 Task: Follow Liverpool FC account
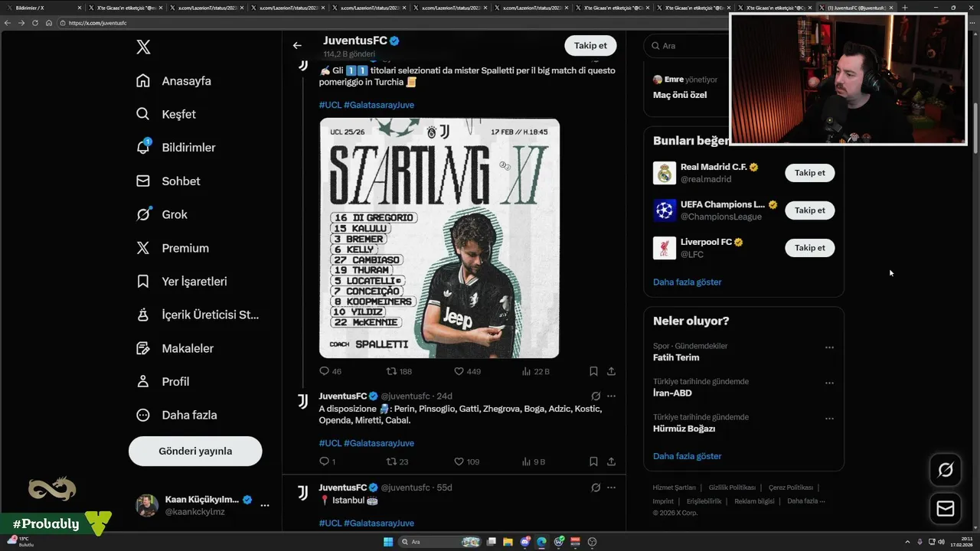point(809,248)
